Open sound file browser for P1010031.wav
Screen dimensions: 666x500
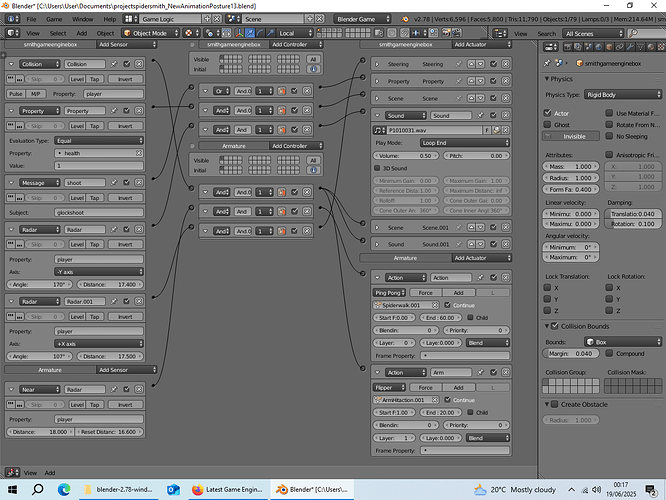pyautogui.click(x=496, y=130)
